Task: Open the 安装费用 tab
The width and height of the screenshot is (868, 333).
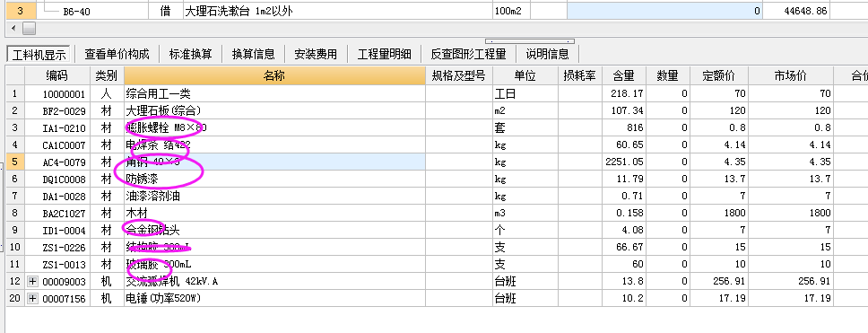Action: pyautogui.click(x=316, y=54)
